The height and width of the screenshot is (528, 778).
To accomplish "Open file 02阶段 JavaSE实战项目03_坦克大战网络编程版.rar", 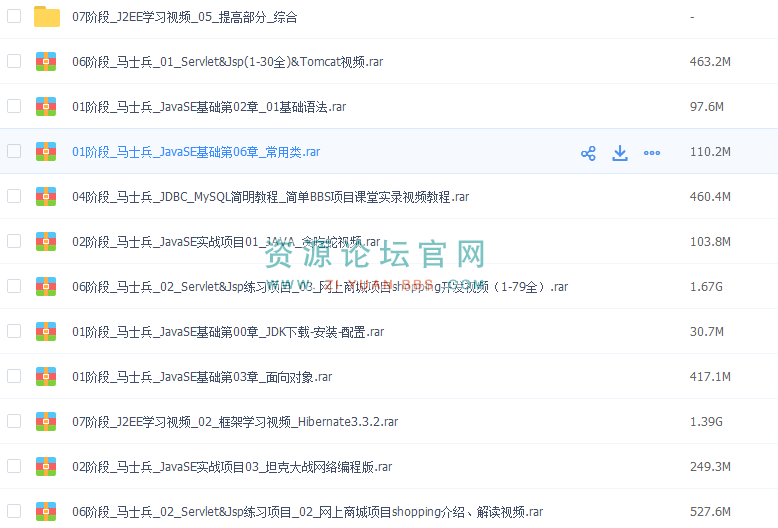I will click(232, 467).
